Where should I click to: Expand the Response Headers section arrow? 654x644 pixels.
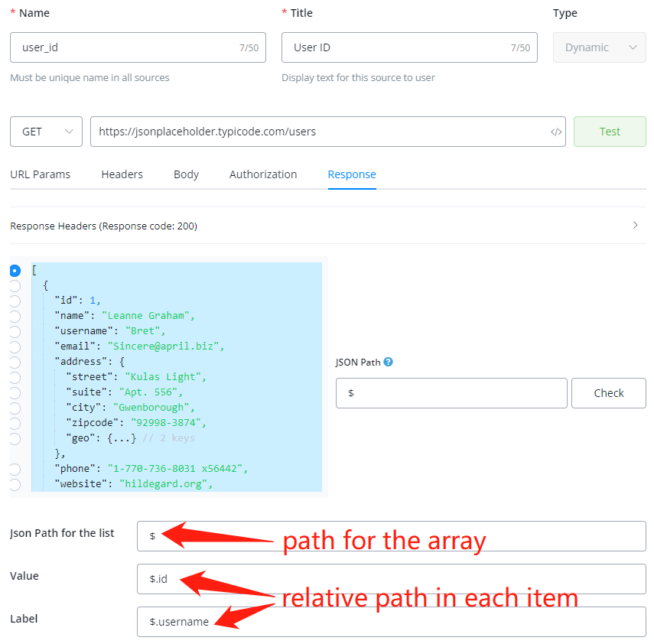point(635,226)
